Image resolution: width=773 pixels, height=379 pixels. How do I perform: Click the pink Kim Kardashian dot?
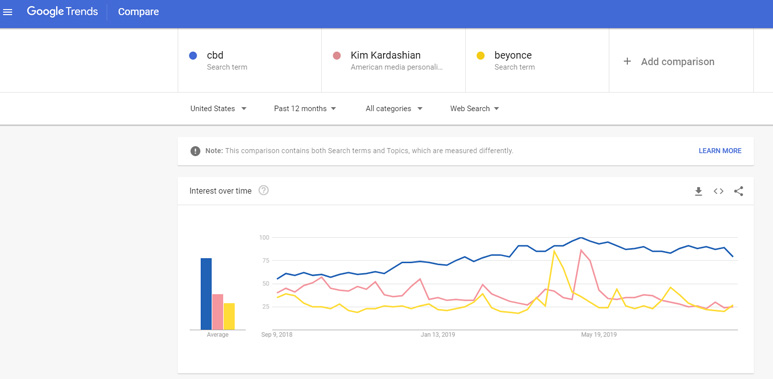tap(337, 56)
